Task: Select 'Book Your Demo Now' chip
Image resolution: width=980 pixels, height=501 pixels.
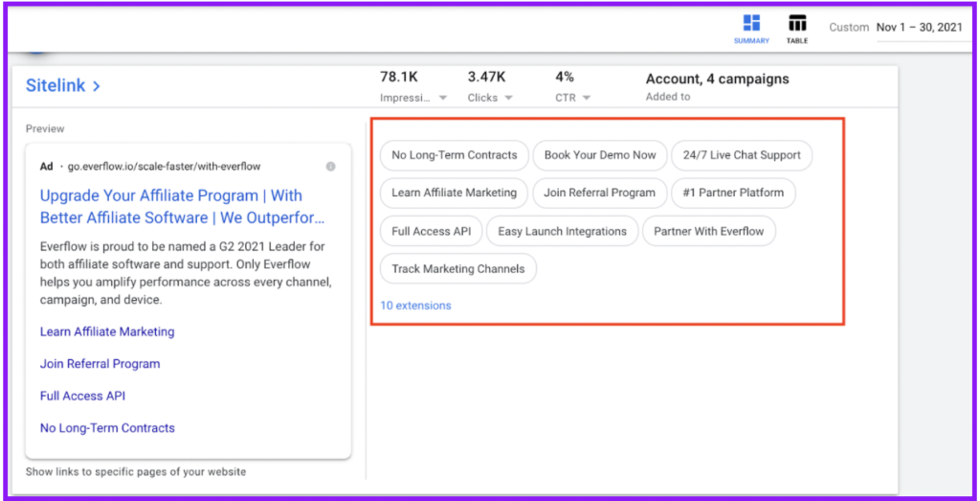Action: pos(600,155)
